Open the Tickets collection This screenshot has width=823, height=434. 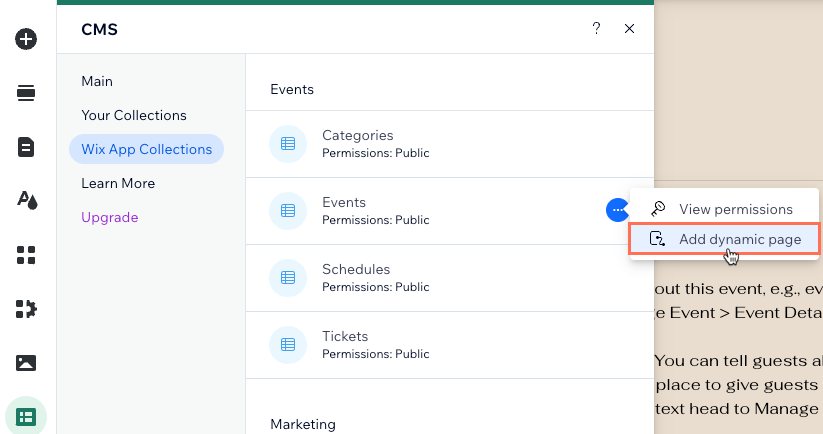(450, 345)
